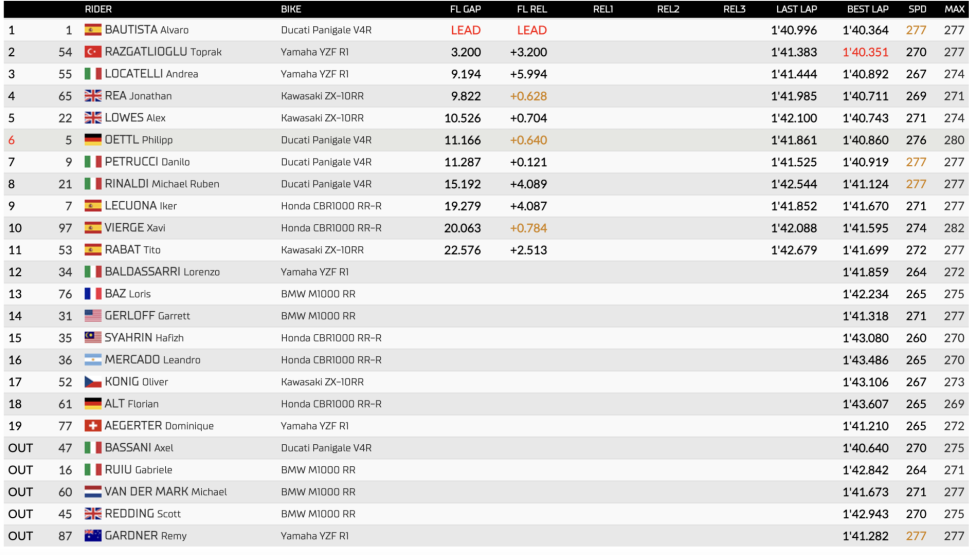Click best lap 1'43.607 for ALT

pos(865,404)
